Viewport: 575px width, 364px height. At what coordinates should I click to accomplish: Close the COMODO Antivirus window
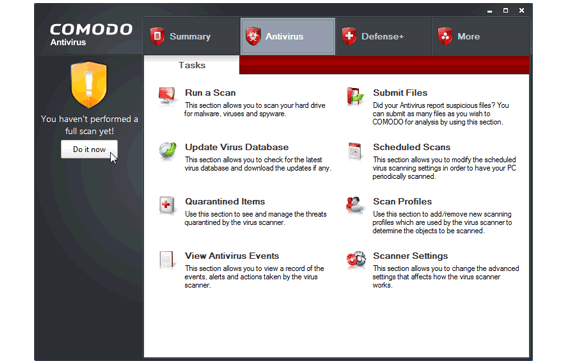pyautogui.click(x=521, y=11)
